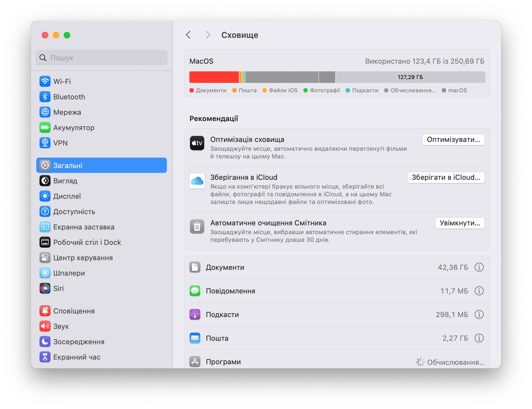Open Акумулятор battery icon

tap(45, 127)
